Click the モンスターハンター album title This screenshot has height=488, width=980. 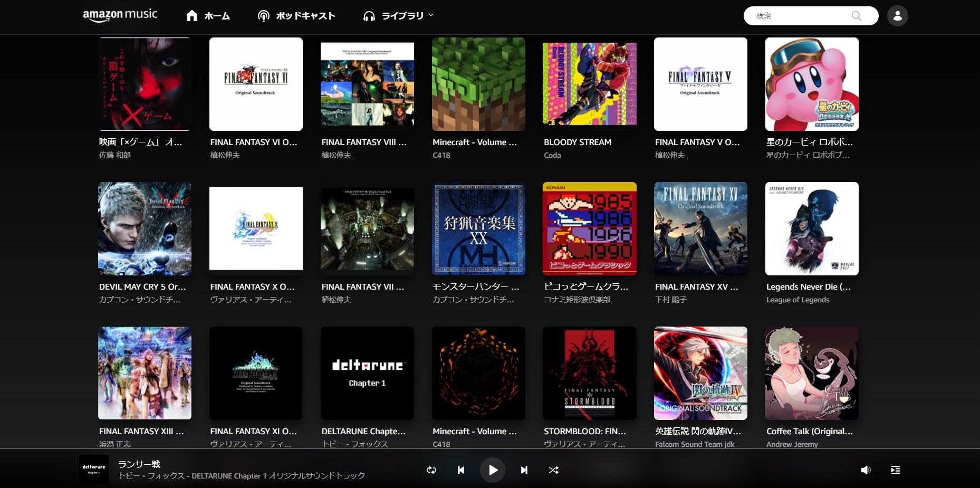click(476, 286)
